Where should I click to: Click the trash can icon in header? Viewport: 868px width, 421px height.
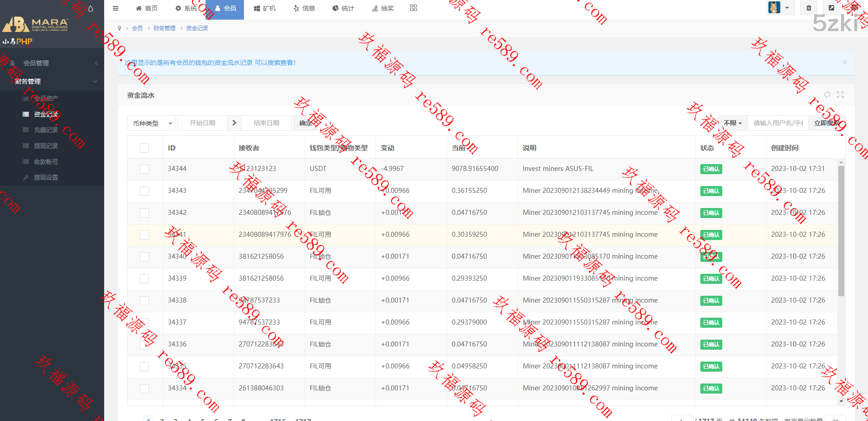[x=809, y=8]
